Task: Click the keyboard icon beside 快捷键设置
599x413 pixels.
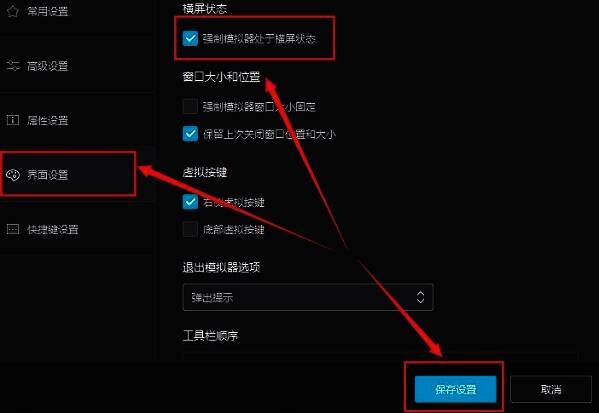Action: pyautogui.click(x=13, y=229)
